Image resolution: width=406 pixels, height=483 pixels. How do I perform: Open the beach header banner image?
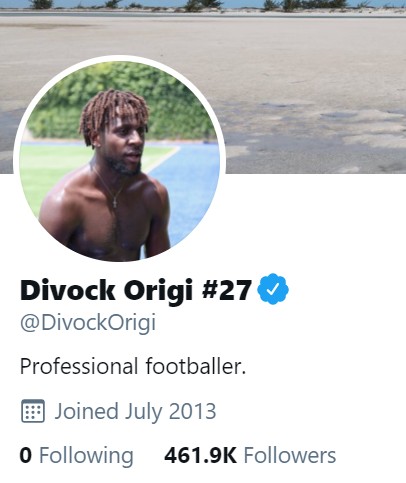click(203, 87)
